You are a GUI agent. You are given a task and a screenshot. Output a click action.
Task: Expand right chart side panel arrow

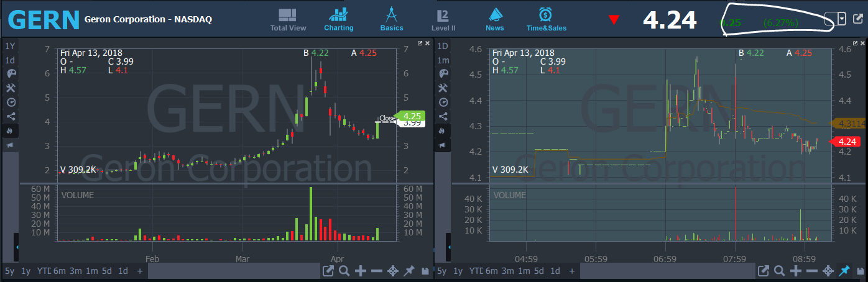(450, 247)
